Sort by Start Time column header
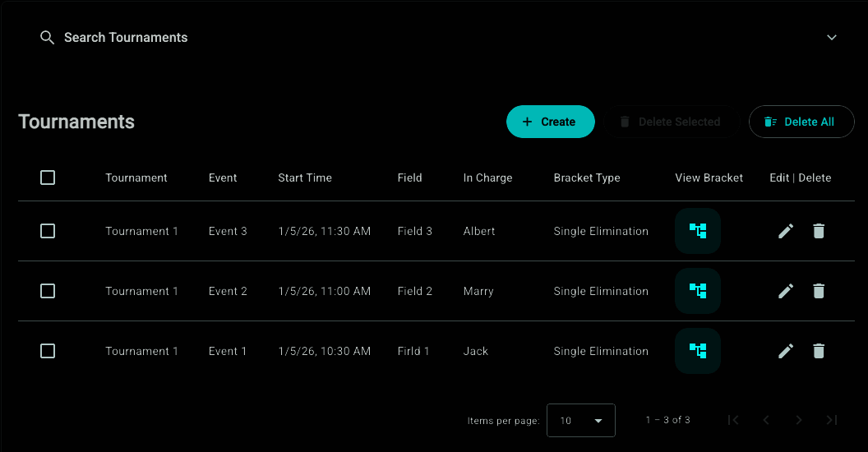Image resolution: width=868 pixels, height=452 pixels. point(305,178)
